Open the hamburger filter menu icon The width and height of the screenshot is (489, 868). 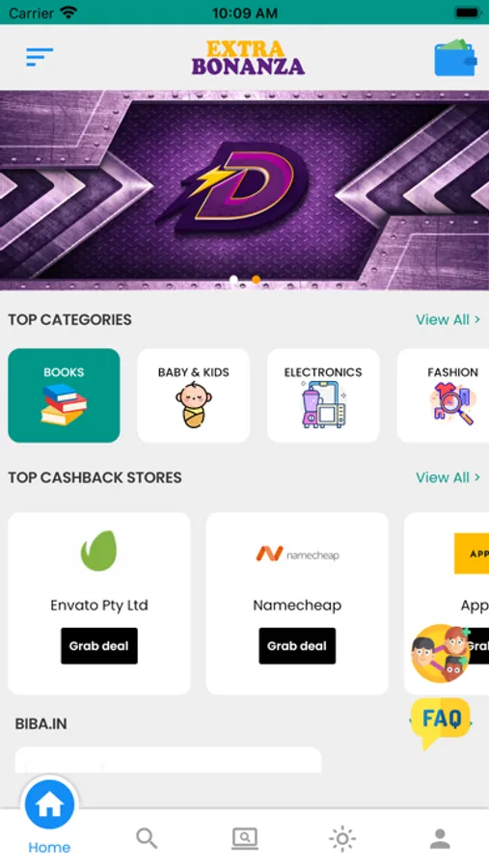point(40,57)
